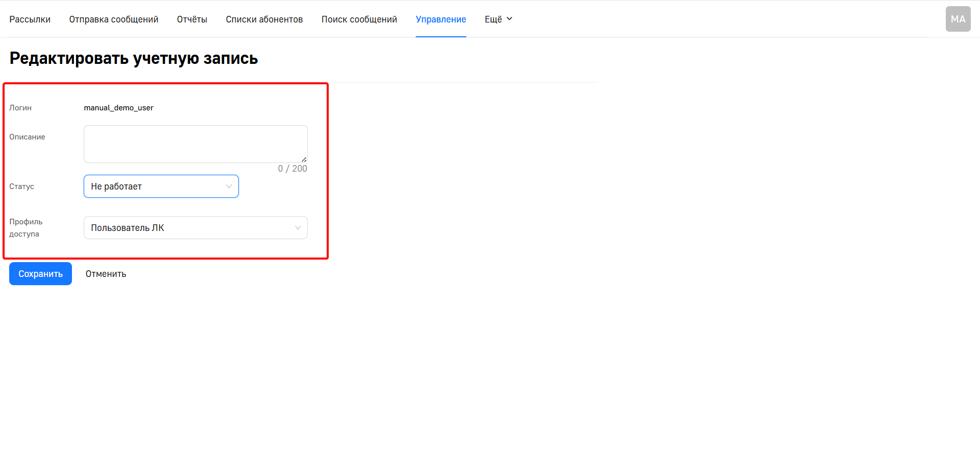The height and width of the screenshot is (466, 980).
Task: Open the Рассылки tab
Action: (30, 19)
